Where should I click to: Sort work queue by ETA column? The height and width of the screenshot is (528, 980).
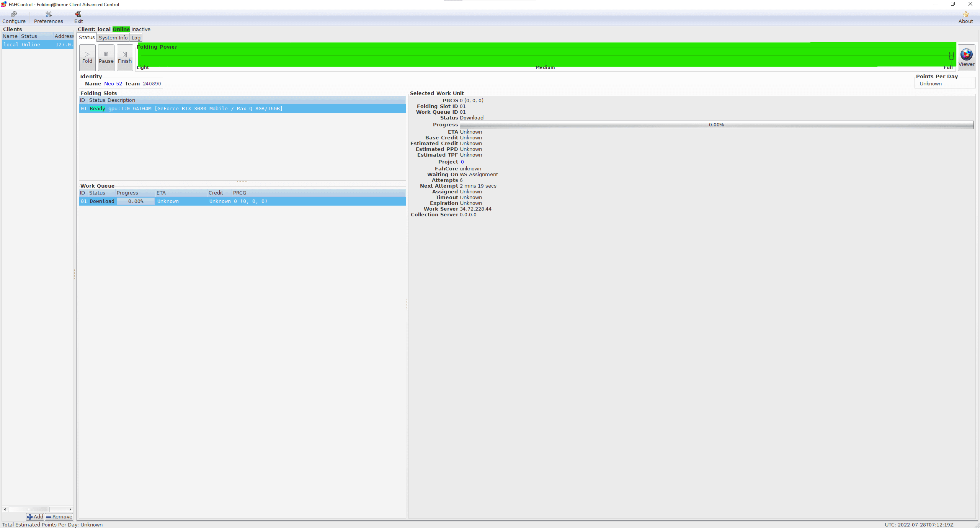(x=181, y=193)
